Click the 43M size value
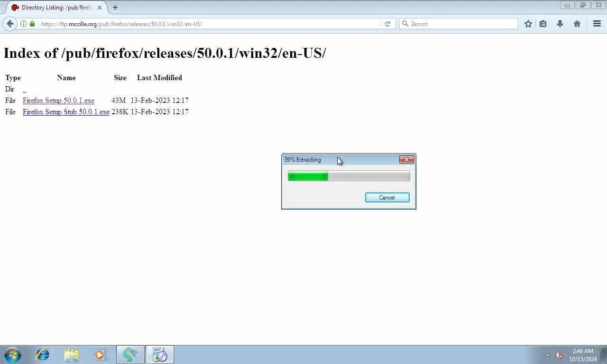The height and width of the screenshot is (364, 607). pos(119,100)
